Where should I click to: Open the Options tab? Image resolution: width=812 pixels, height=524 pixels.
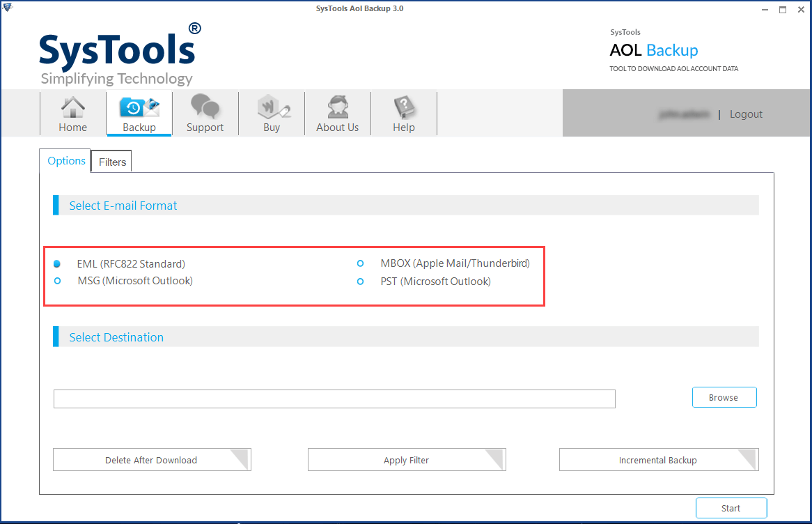click(65, 160)
